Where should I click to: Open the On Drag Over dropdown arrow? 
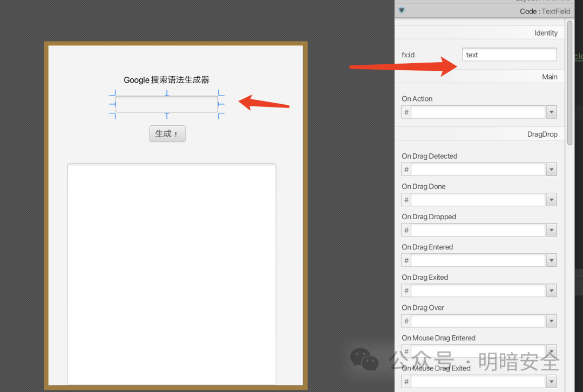551,321
